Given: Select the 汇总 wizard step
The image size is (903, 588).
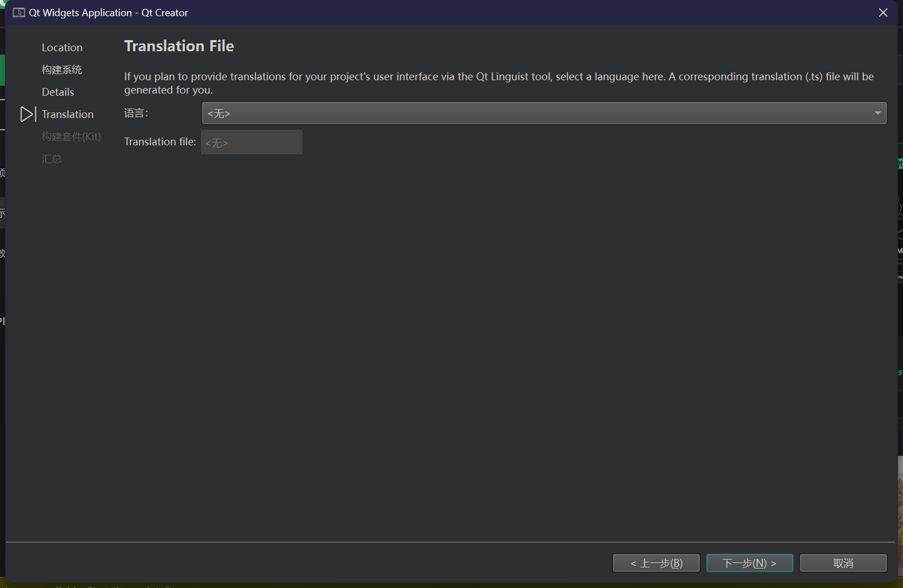Looking at the screenshot, I should tap(52, 159).
